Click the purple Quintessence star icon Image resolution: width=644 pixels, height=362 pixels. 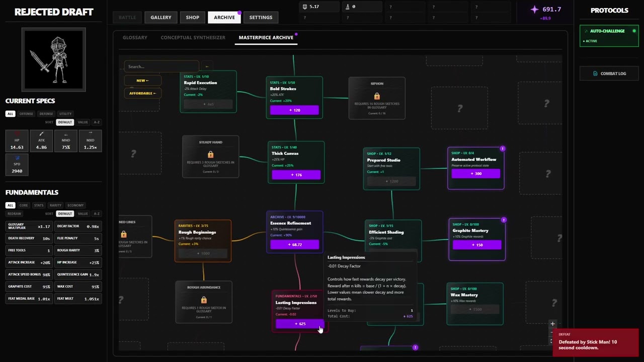pos(534,10)
